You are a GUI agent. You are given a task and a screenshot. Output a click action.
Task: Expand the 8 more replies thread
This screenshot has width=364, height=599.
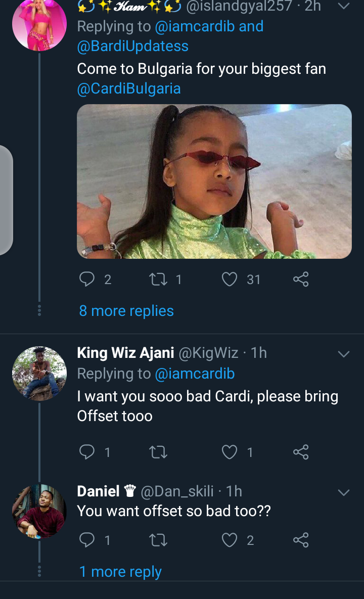pyautogui.click(x=126, y=311)
